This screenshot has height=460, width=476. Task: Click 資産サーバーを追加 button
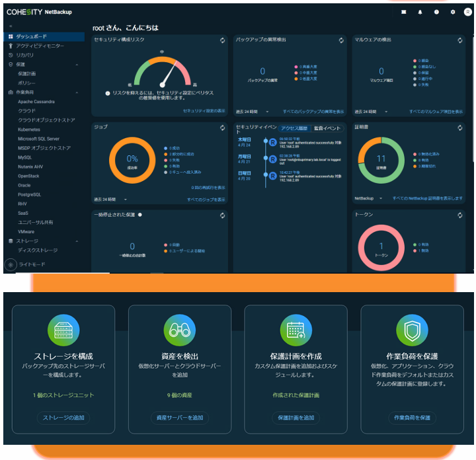[x=180, y=418]
